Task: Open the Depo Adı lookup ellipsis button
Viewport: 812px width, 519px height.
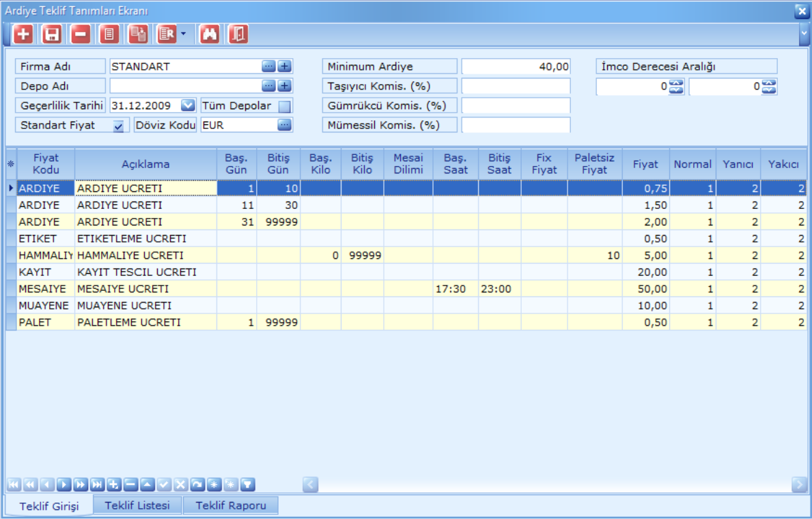Action: tap(269, 85)
